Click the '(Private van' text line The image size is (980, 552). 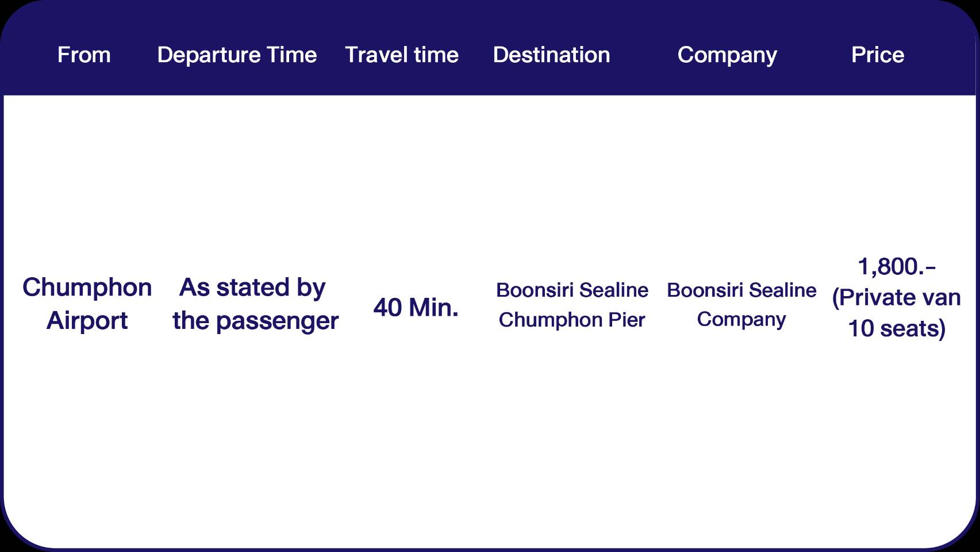896,298
